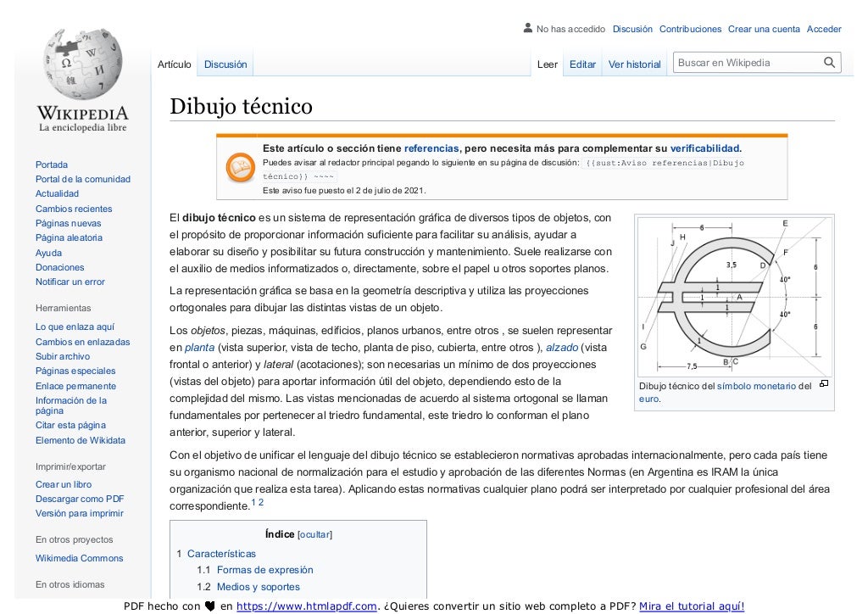Click Mira el tutorial aquí link
868x614 pixels.
pos(692,606)
